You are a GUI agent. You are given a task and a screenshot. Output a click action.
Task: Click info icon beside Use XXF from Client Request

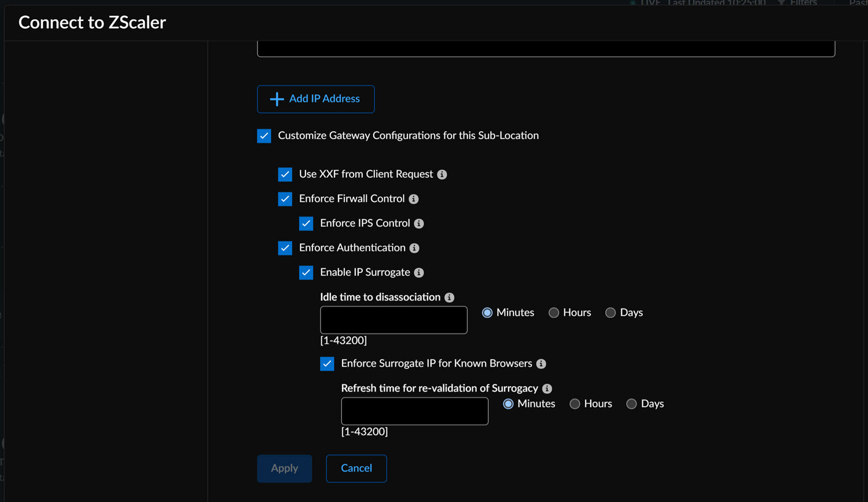coord(442,174)
